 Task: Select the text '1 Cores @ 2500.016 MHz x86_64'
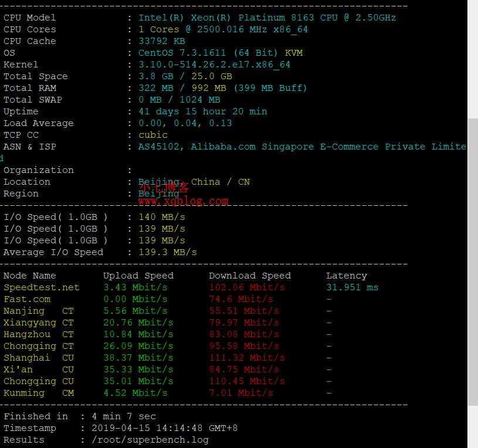point(223,29)
